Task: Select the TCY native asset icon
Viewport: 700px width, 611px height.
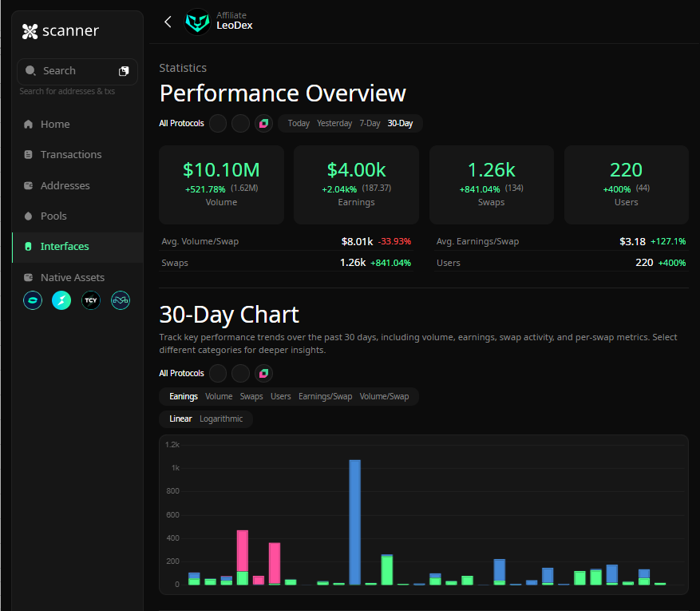Action: pos(91,300)
